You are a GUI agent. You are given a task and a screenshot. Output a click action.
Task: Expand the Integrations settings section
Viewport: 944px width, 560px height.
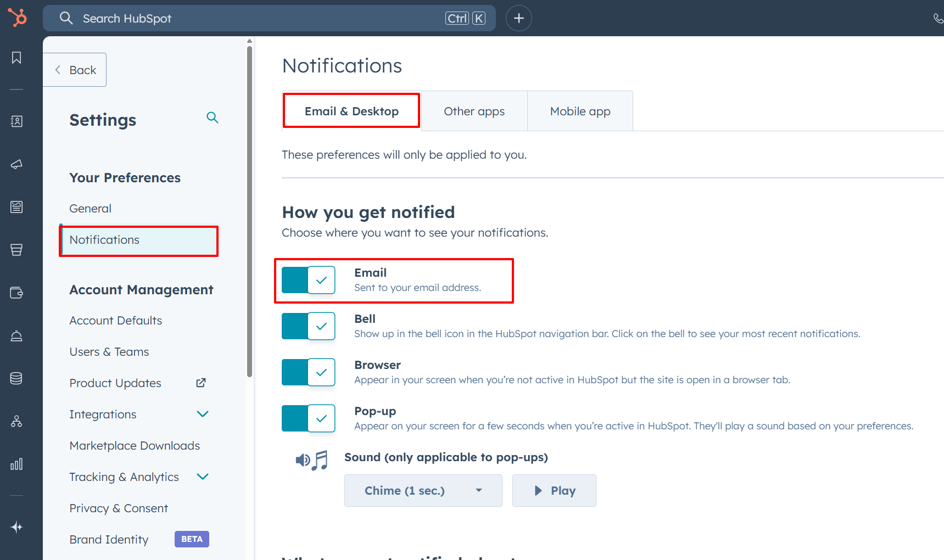click(x=203, y=414)
